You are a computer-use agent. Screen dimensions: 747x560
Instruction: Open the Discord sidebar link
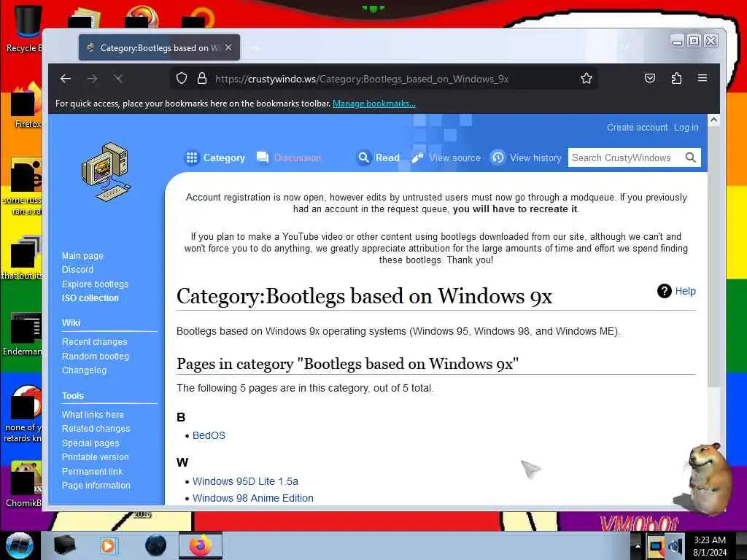click(x=77, y=270)
